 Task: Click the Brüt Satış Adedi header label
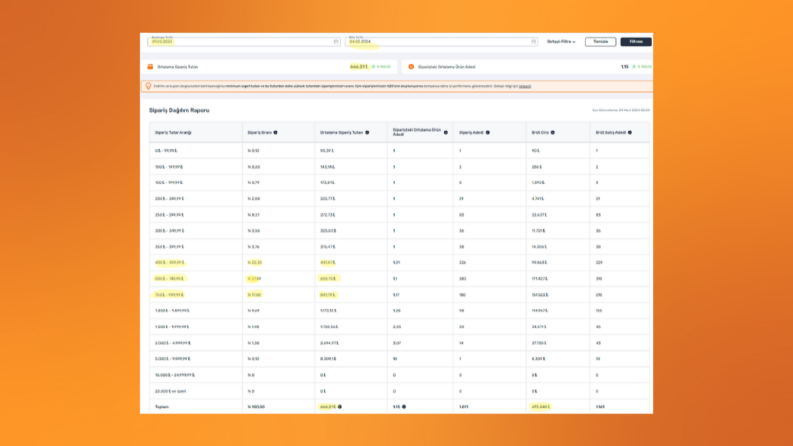(611, 132)
